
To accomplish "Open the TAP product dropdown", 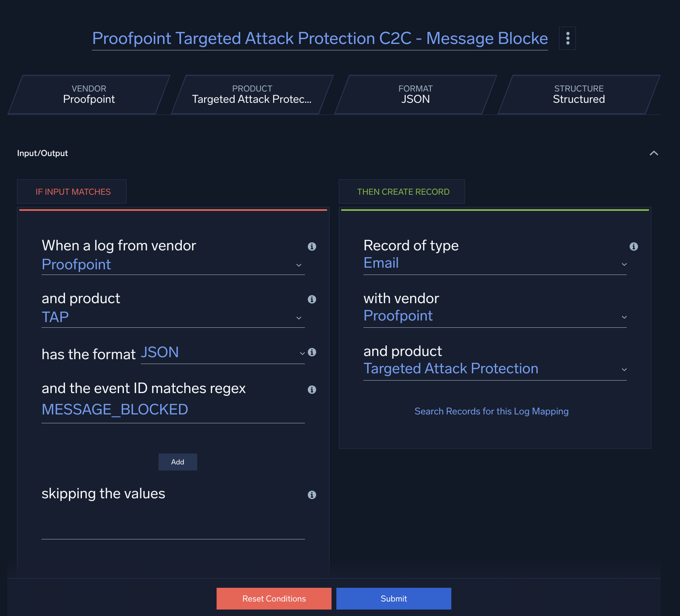I will (x=173, y=318).
